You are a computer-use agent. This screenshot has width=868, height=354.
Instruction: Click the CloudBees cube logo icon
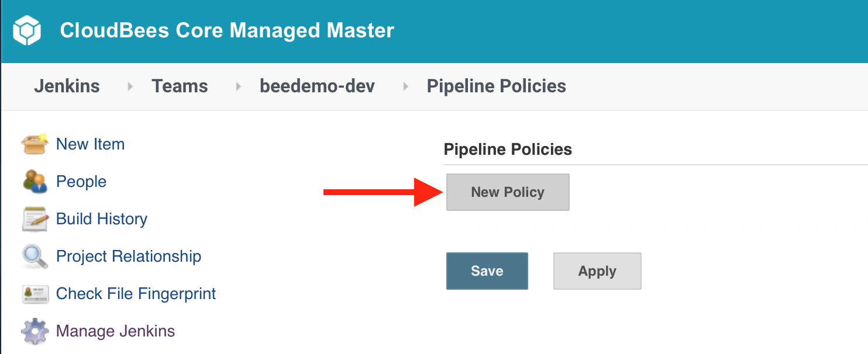click(26, 31)
